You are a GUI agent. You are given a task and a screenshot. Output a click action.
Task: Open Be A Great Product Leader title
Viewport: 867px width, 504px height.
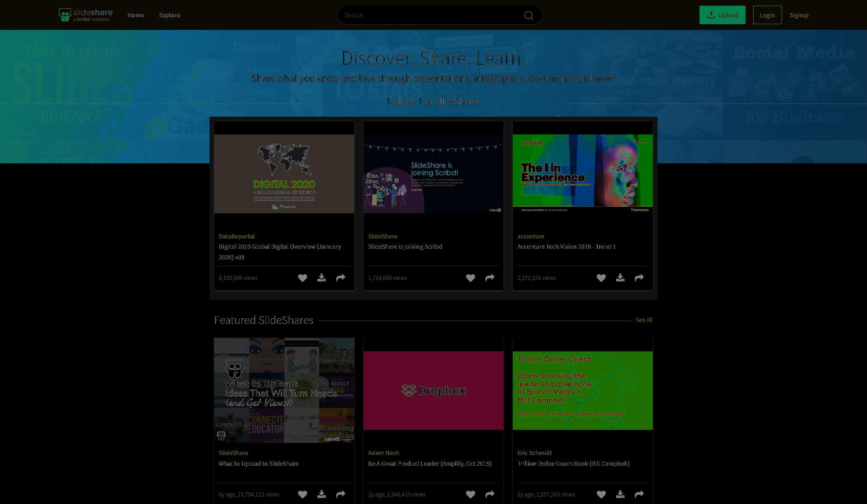pyautogui.click(x=430, y=464)
